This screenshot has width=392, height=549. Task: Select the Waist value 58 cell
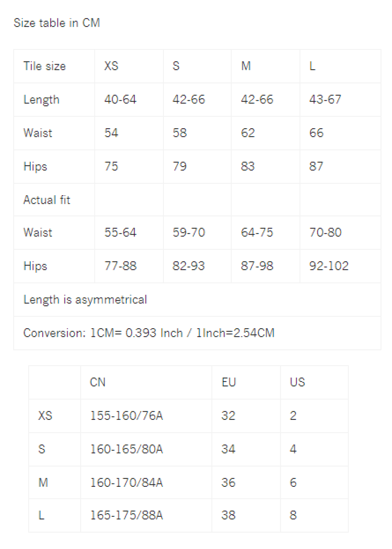[197, 133]
